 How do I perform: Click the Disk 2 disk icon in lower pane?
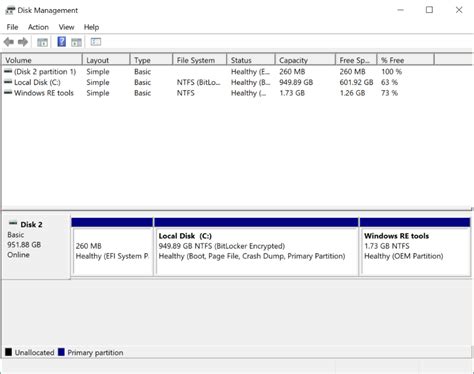click(x=13, y=223)
